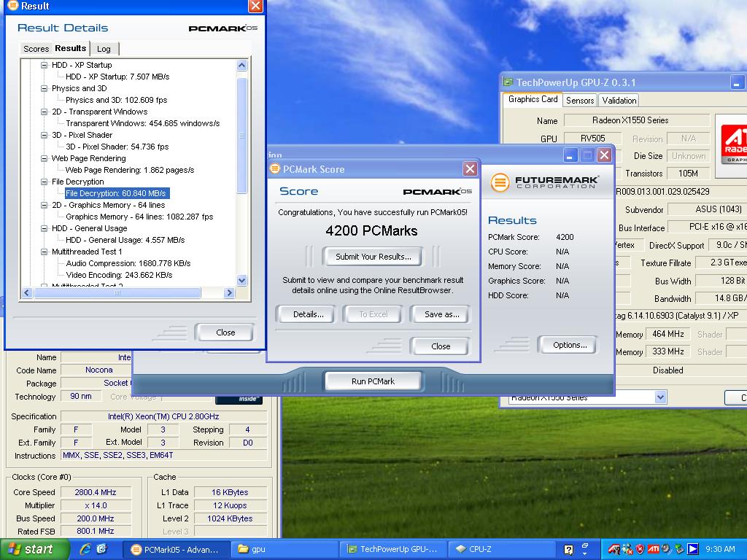Collapse the 3D - Pixel Shader node
Viewport: 747px width, 560px height.
(x=44, y=135)
